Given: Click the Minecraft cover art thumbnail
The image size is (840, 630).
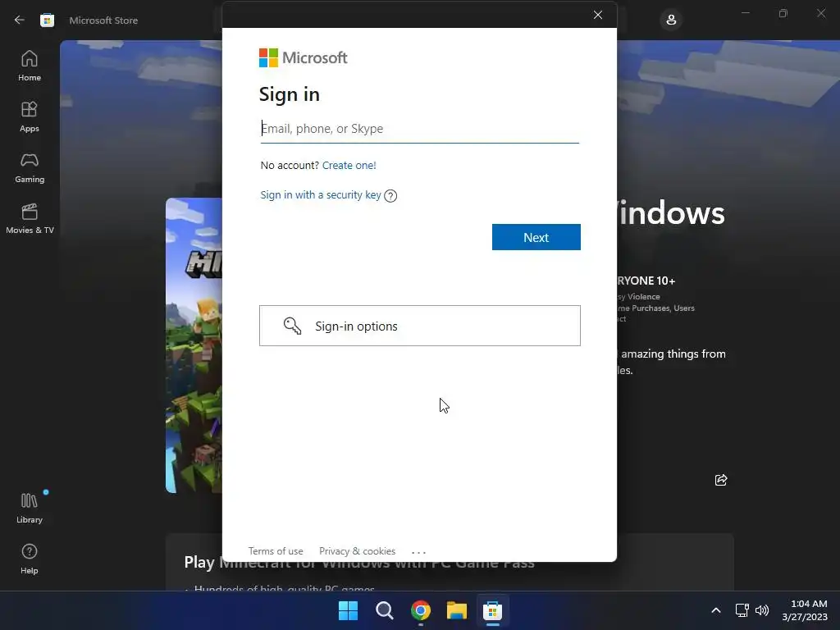Looking at the screenshot, I should (194, 345).
